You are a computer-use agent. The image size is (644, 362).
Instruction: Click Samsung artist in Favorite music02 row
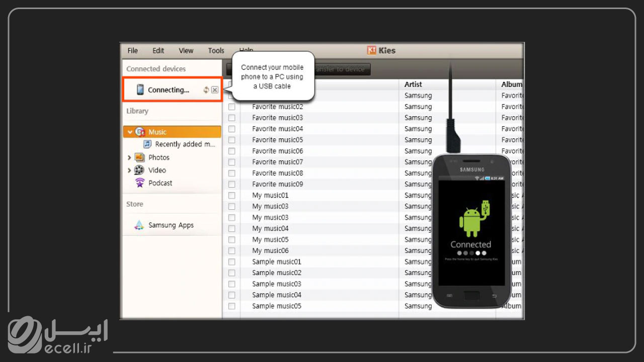click(418, 107)
